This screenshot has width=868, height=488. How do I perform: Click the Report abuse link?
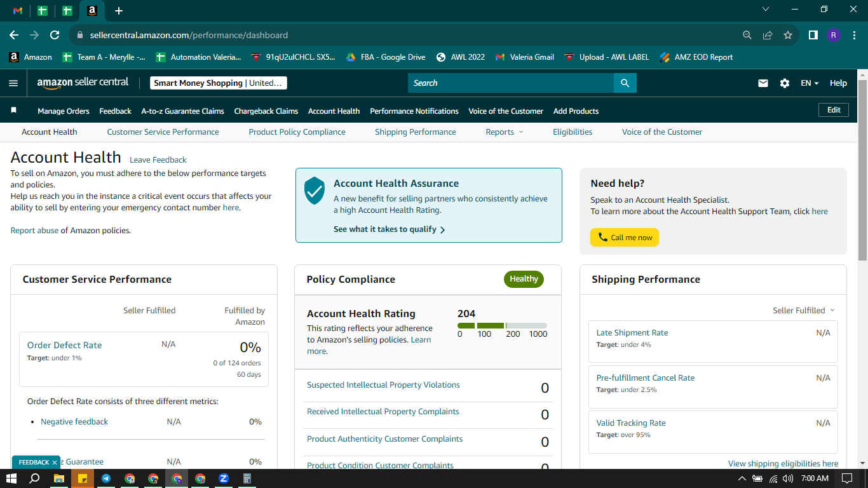point(34,231)
